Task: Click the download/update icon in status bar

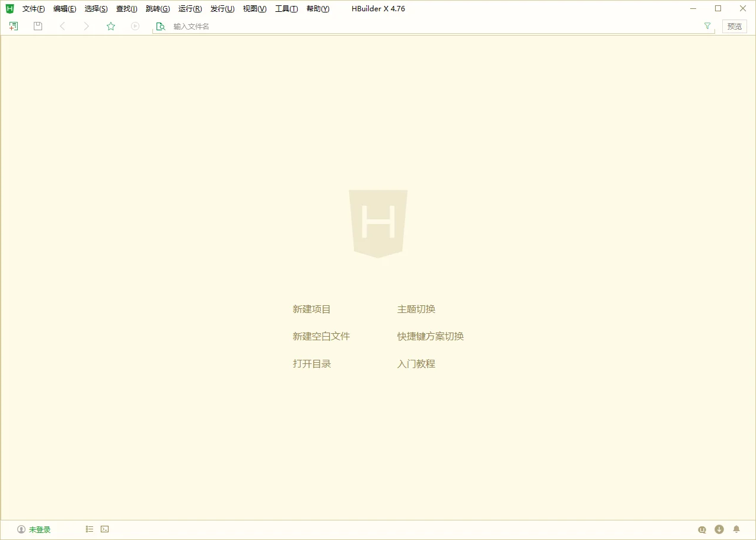Action: point(719,529)
